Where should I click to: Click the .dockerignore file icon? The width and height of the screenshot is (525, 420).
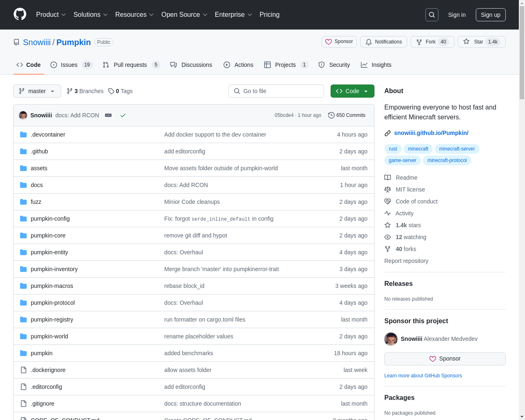pyautogui.click(x=23, y=370)
